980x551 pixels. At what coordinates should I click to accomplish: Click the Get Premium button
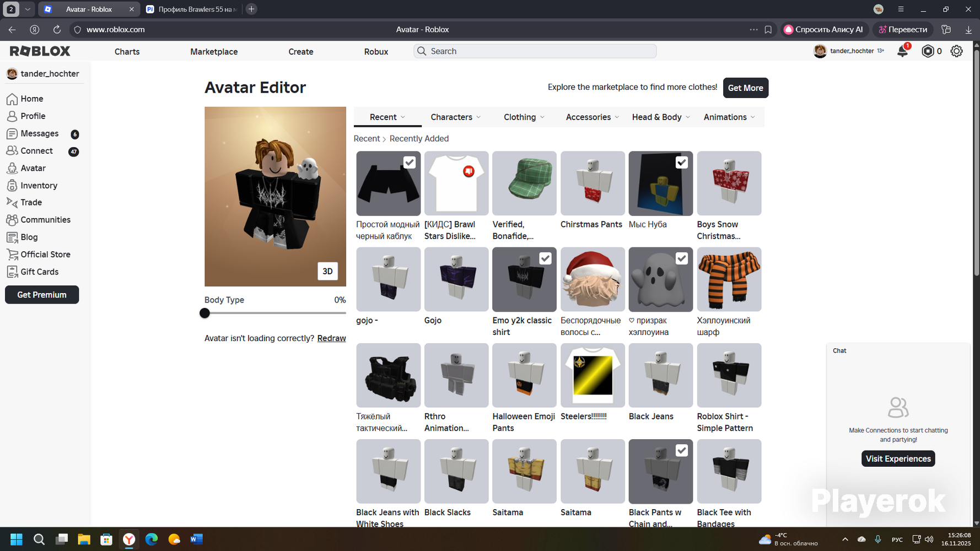pos(42,295)
